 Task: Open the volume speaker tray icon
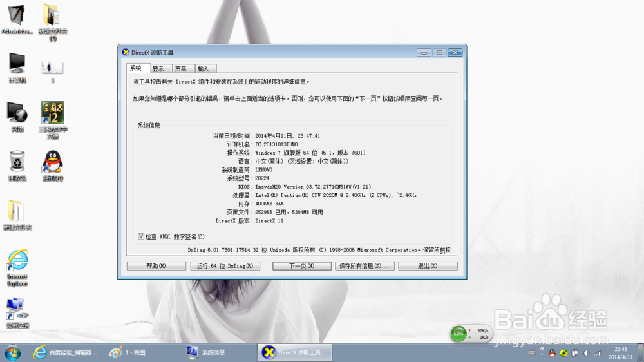pos(587,353)
